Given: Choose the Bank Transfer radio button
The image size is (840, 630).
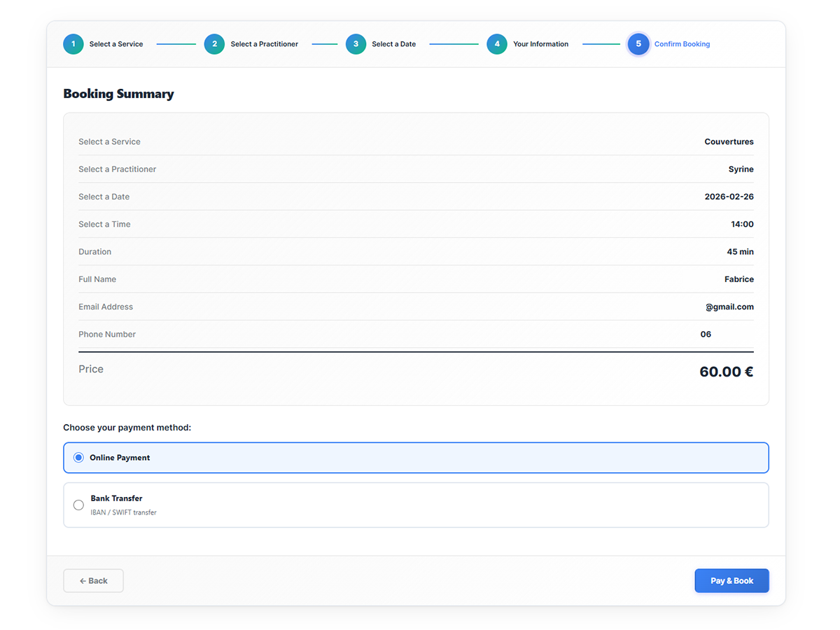Looking at the screenshot, I should pyautogui.click(x=78, y=505).
